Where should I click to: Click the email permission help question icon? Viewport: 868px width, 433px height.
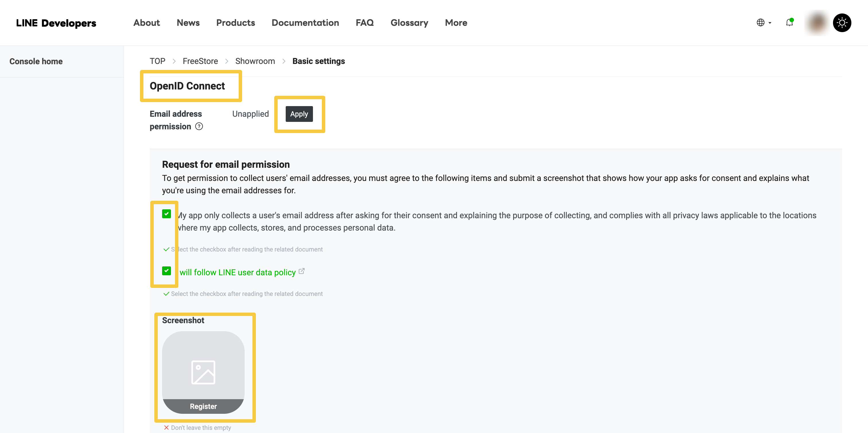[199, 126]
